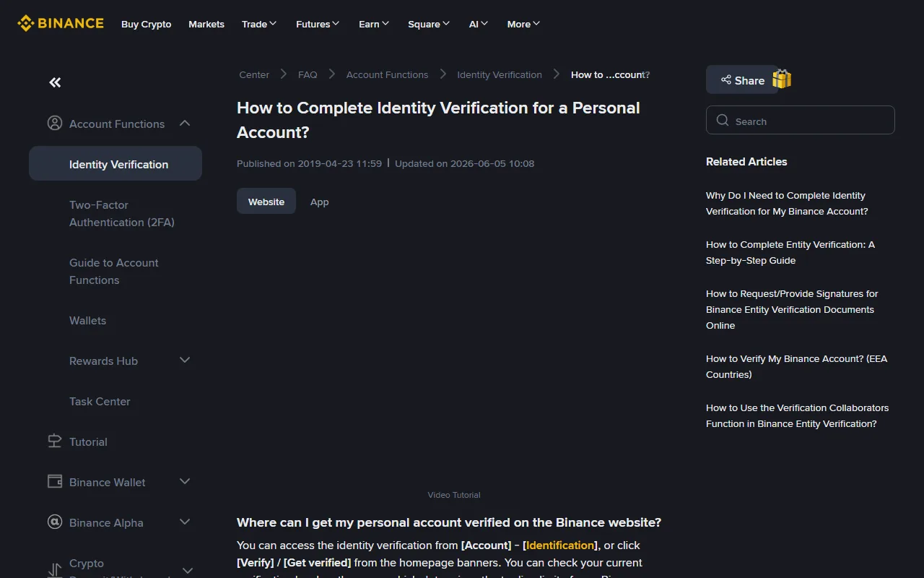
Task: Click the gift box icon
Action: coord(782,79)
